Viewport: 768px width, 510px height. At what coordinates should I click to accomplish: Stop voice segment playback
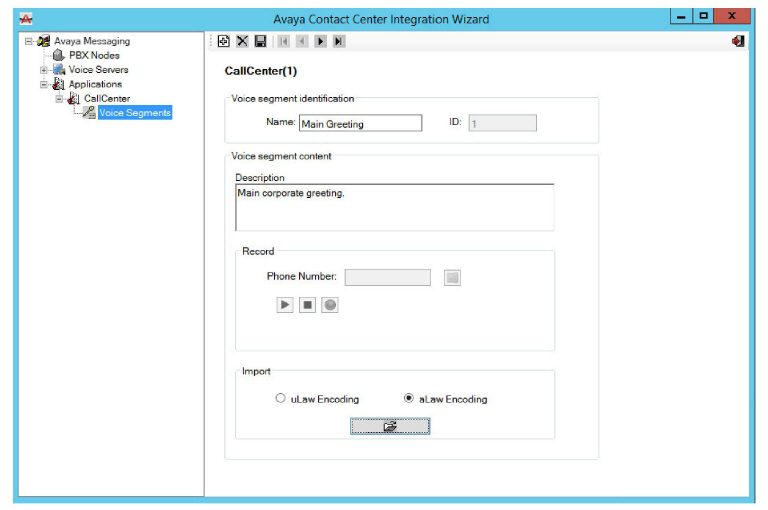pyautogui.click(x=307, y=305)
